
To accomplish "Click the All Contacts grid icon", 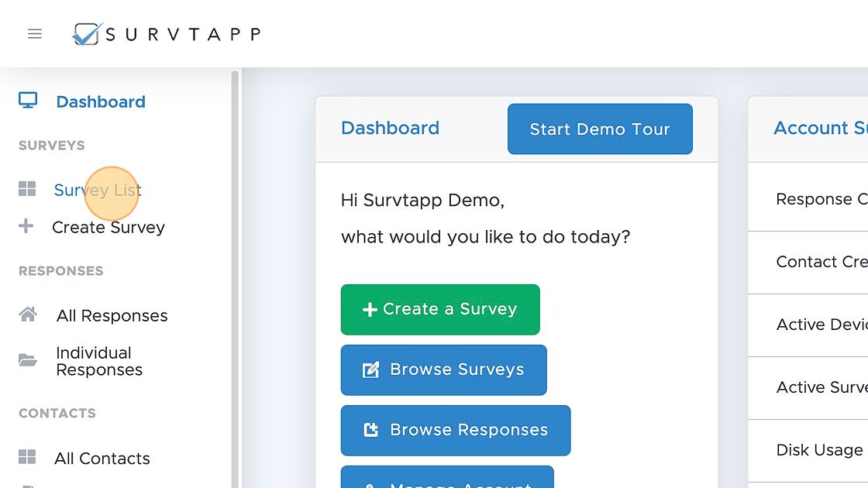I will tap(27, 457).
